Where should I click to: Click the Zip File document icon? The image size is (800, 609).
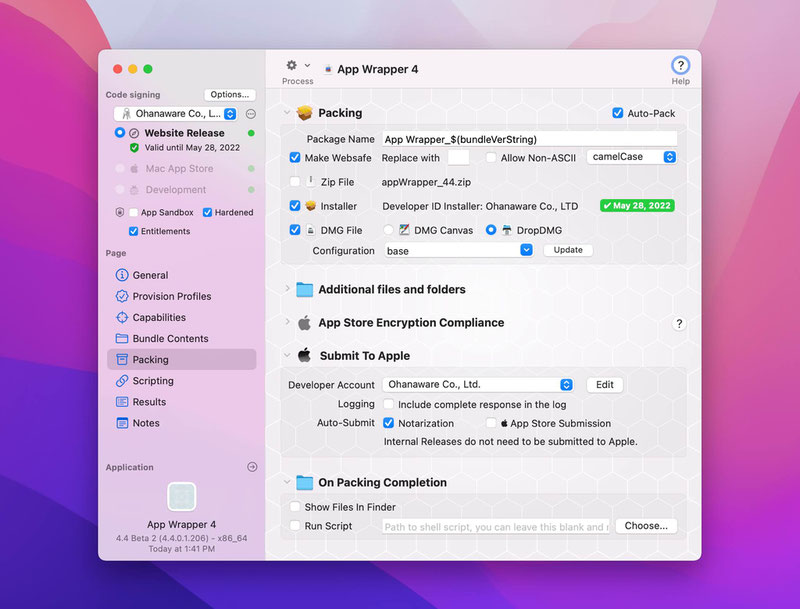[x=311, y=181]
